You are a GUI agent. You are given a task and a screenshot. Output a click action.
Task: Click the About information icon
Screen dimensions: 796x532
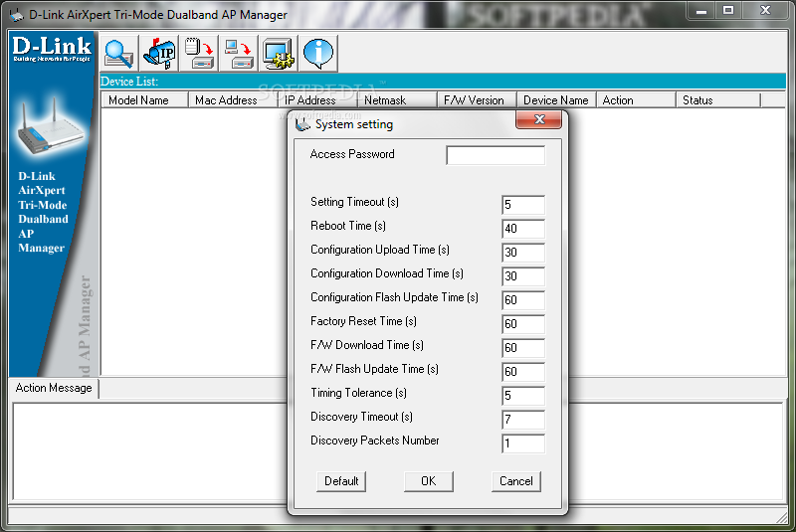coord(318,54)
